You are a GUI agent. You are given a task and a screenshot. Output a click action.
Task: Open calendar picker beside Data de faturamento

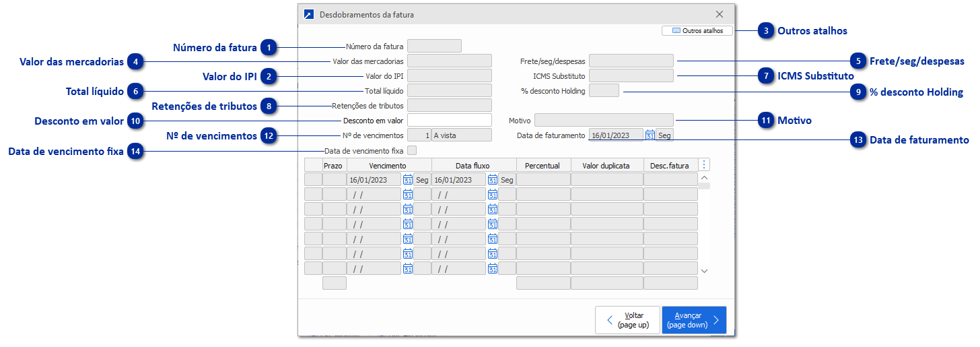pos(650,135)
